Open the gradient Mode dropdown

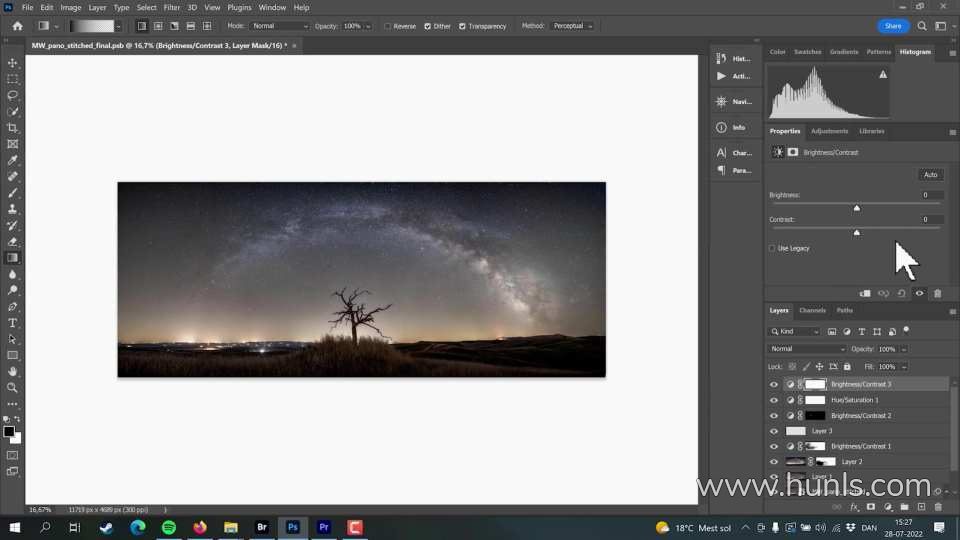pyautogui.click(x=280, y=26)
